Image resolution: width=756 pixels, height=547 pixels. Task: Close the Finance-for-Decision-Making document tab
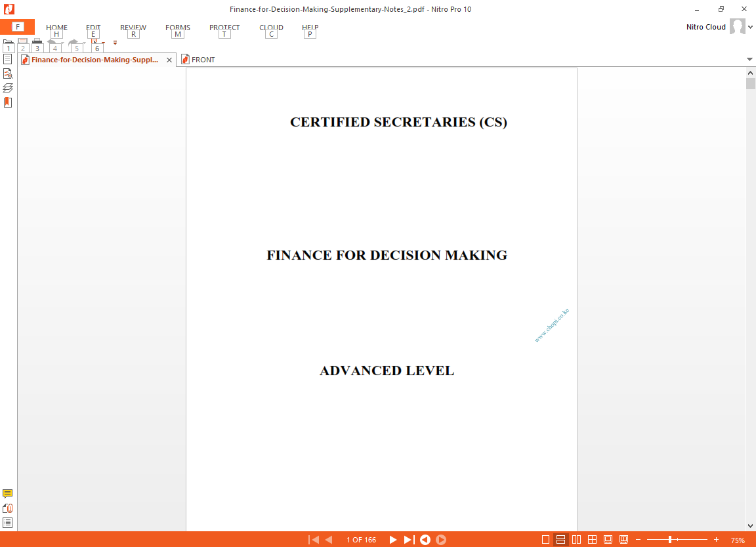click(169, 60)
